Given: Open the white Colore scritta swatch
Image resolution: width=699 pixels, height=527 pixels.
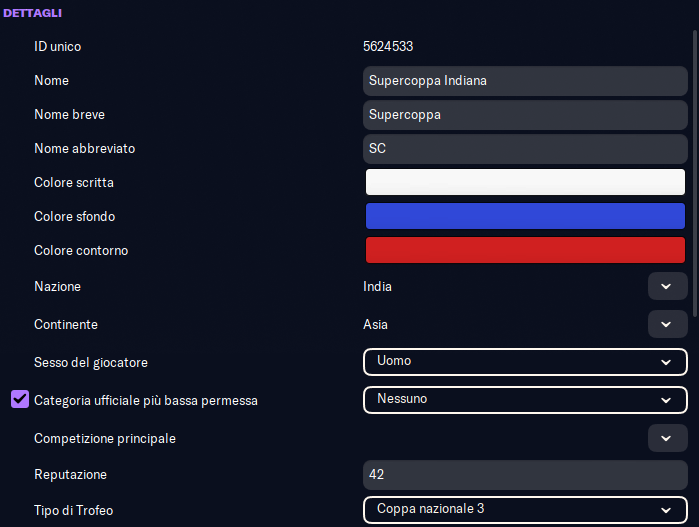Looking at the screenshot, I should click(x=524, y=182).
